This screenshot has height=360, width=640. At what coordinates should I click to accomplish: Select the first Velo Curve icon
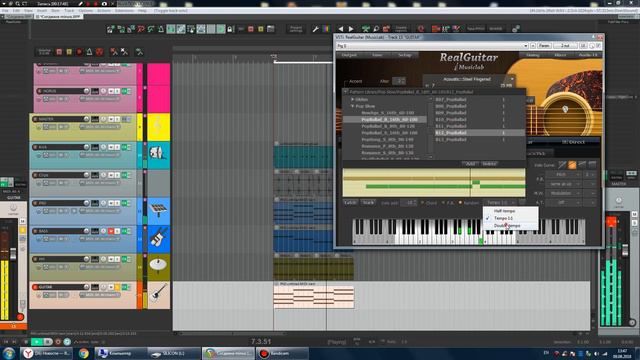562,164
